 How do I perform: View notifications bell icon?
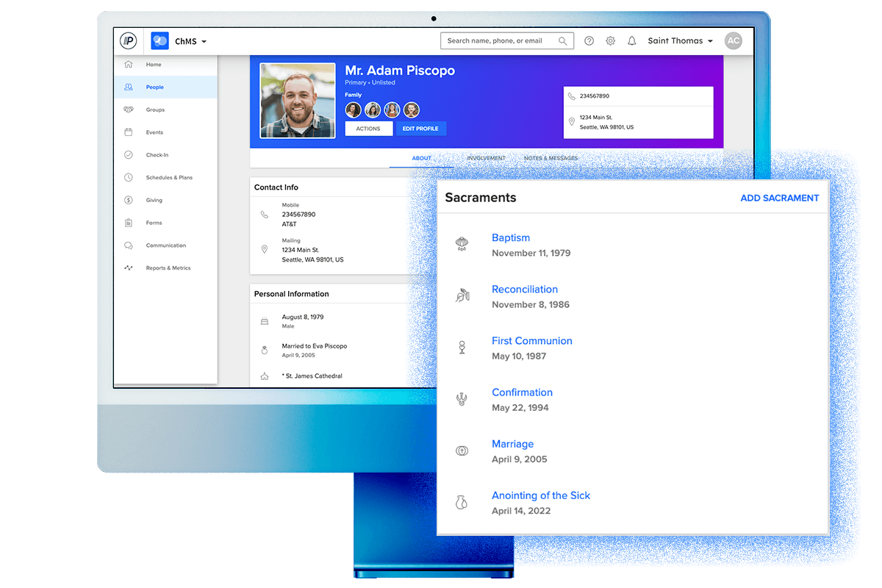[x=631, y=41]
